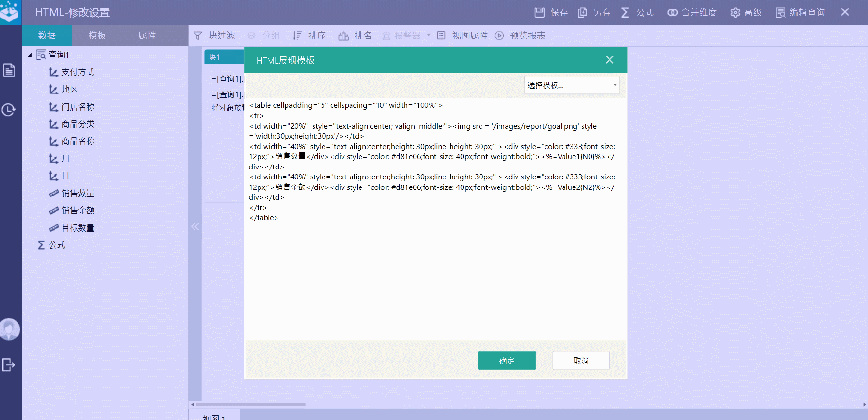Click the 取消 cancel button
This screenshot has width=868, height=420.
click(581, 360)
